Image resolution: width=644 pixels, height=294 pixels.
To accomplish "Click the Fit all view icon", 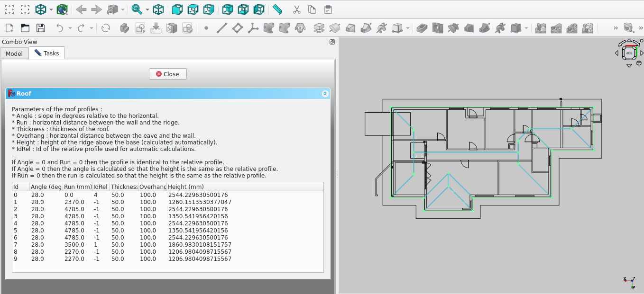I will [9, 9].
